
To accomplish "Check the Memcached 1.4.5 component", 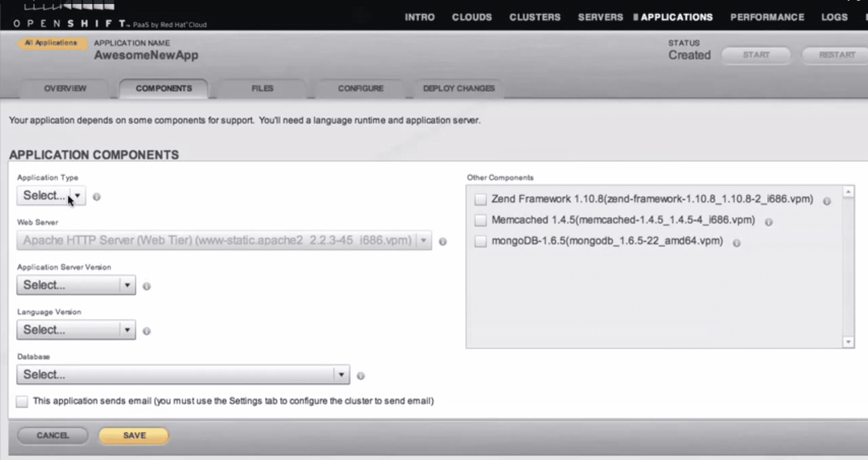I will coord(481,220).
